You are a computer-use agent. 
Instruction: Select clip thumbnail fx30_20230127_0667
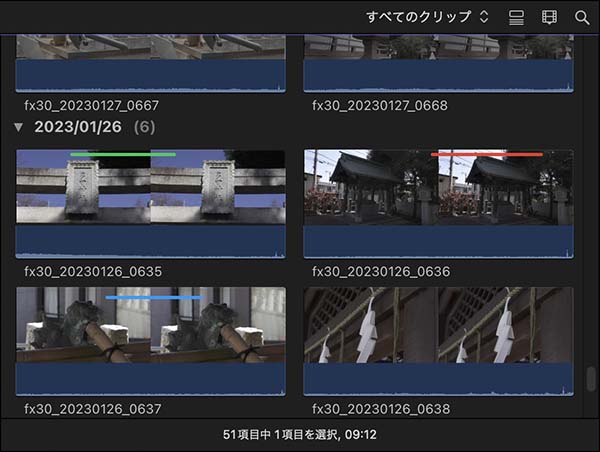click(151, 64)
